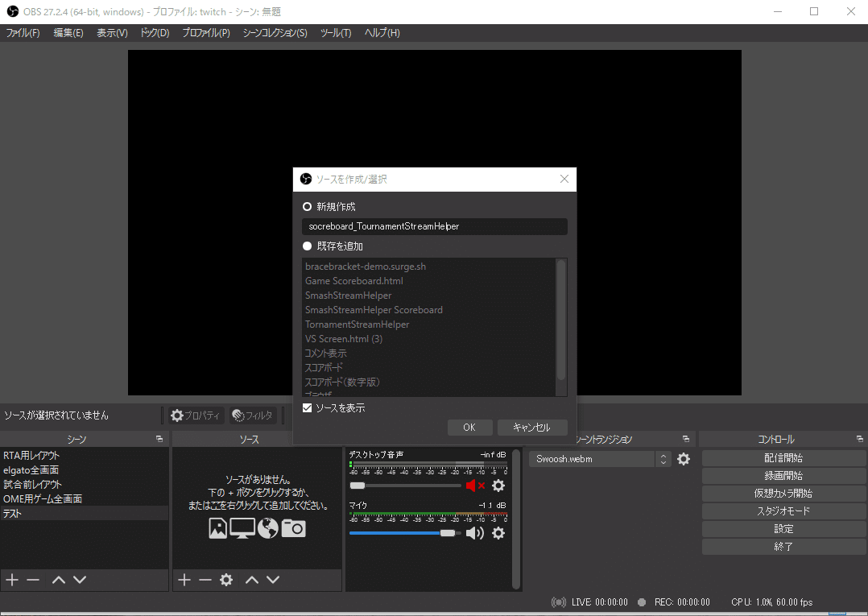Open the Swoosh.webm transition dropdown
Viewport: 868px width, 616px height.
(600, 459)
